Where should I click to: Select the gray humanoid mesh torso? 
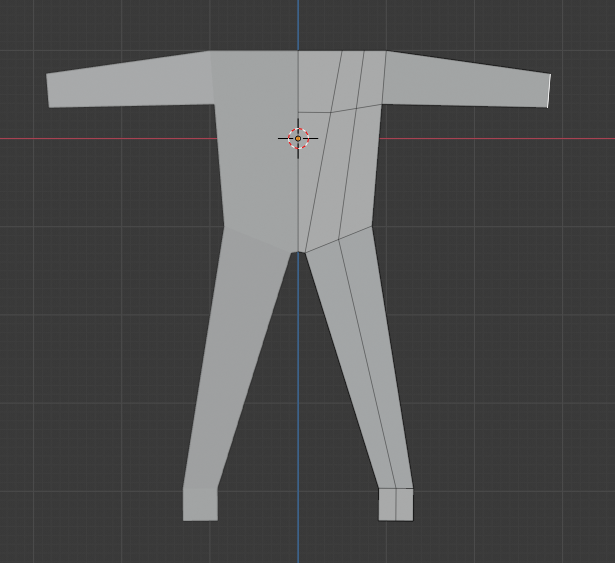tap(298, 151)
